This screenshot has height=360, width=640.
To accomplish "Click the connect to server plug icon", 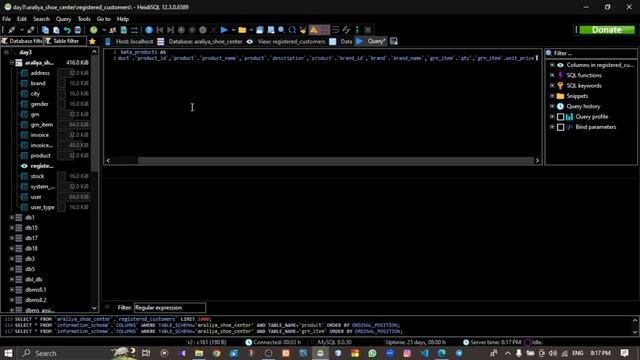I will (11, 30).
